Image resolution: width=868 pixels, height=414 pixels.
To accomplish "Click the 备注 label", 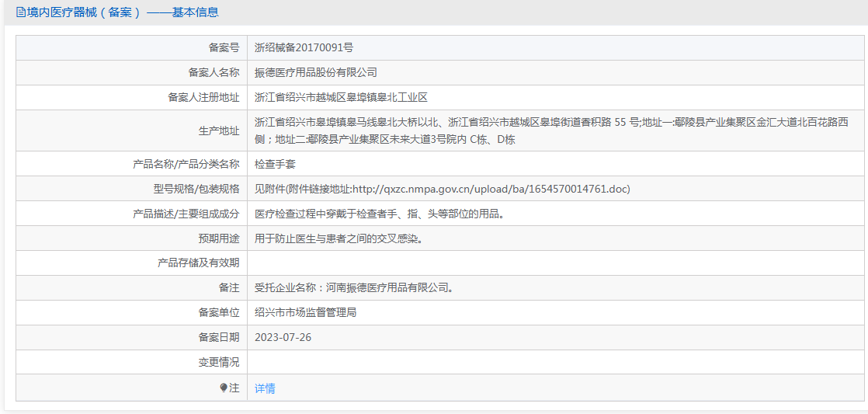I will [229, 288].
